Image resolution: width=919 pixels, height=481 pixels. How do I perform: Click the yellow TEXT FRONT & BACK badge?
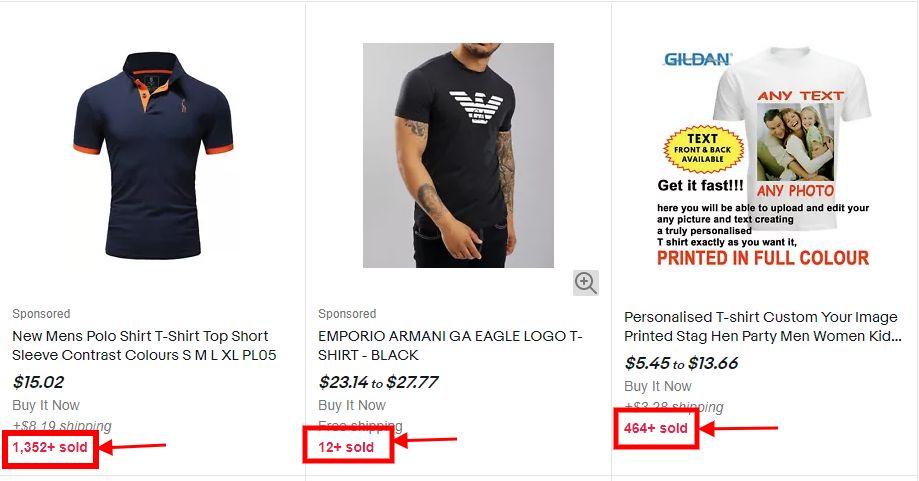pyautogui.click(x=703, y=149)
